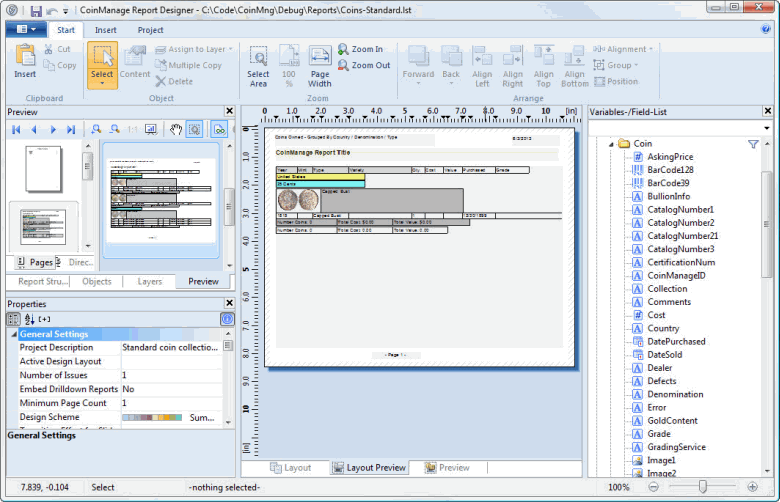Image resolution: width=780 pixels, height=502 pixels.
Task: Open the Layout bottom tab
Action: (x=291, y=468)
